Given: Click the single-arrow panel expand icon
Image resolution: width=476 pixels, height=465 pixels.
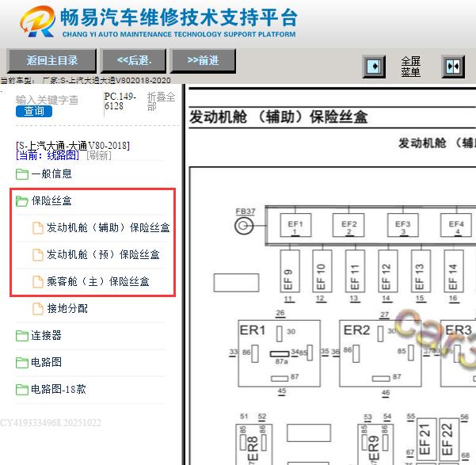Looking at the screenshot, I should pos(375,67).
